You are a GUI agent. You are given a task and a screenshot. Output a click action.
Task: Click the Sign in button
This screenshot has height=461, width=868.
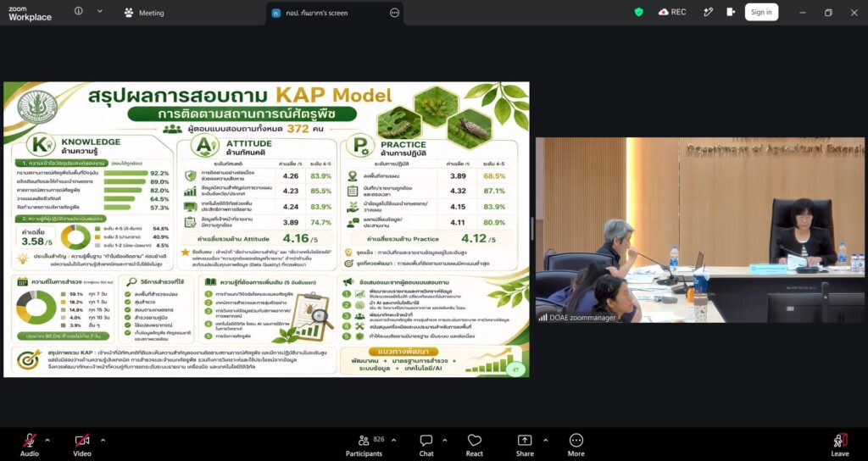click(x=761, y=12)
